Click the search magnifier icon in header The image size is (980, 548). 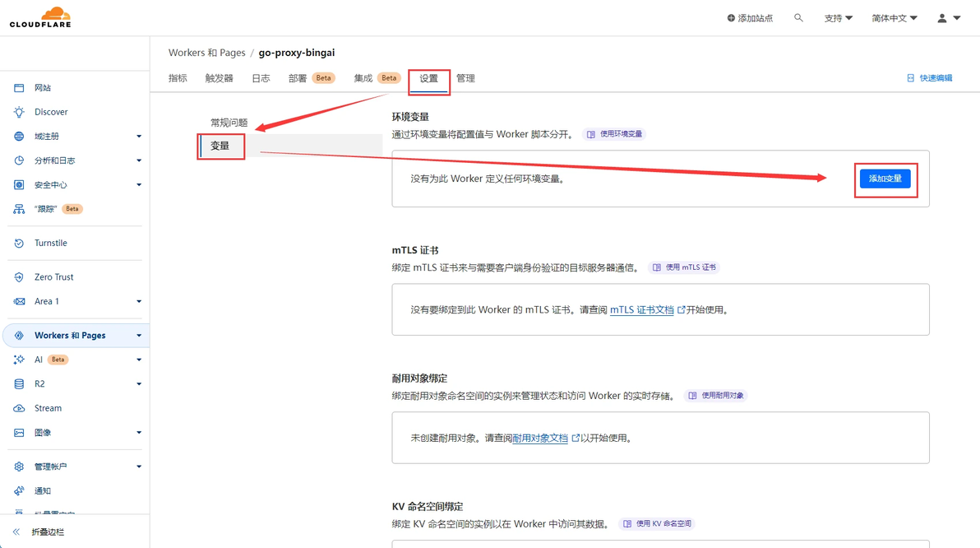click(798, 18)
